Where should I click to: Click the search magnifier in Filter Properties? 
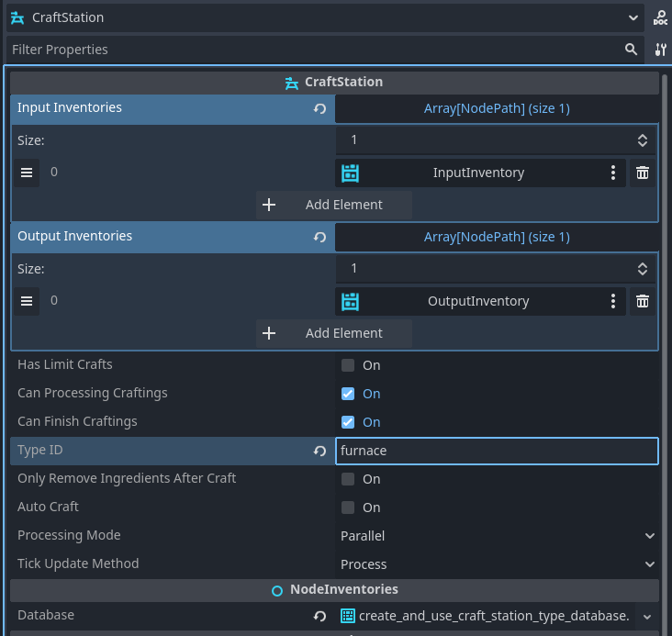pyautogui.click(x=631, y=50)
